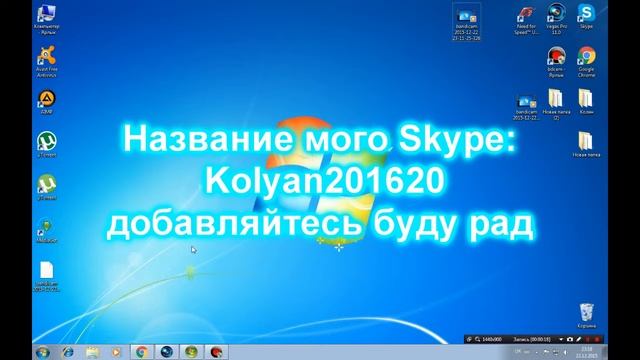
Task: Stop the Bandicam recording with red button
Action: point(597,339)
